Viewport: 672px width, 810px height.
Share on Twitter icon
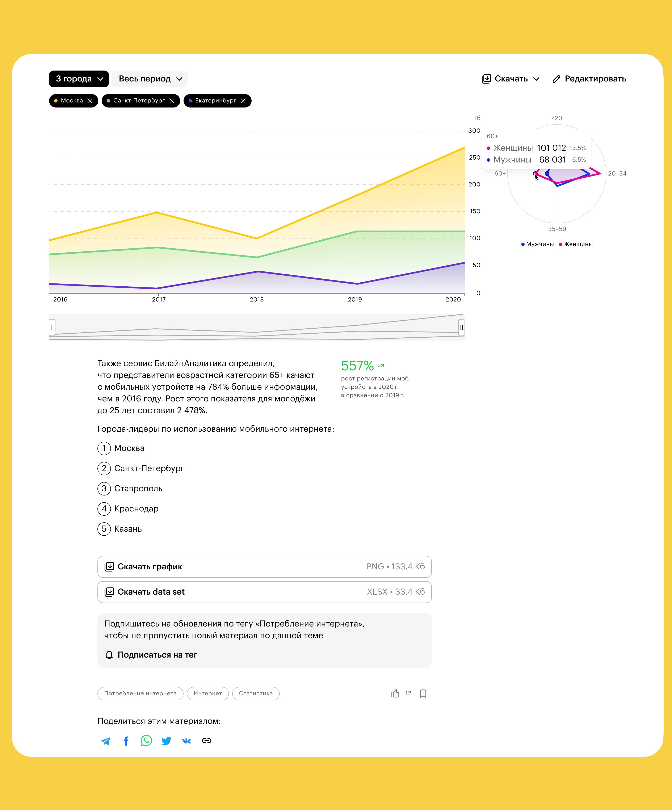pos(166,741)
